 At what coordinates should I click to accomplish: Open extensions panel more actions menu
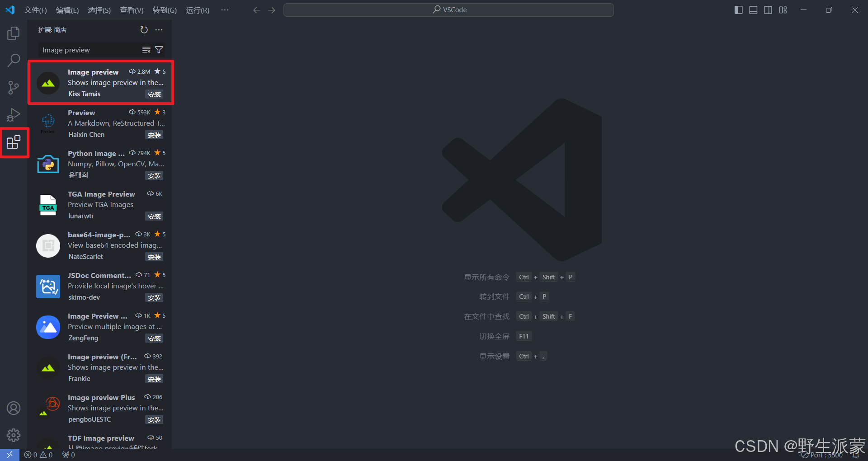[159, 30]
